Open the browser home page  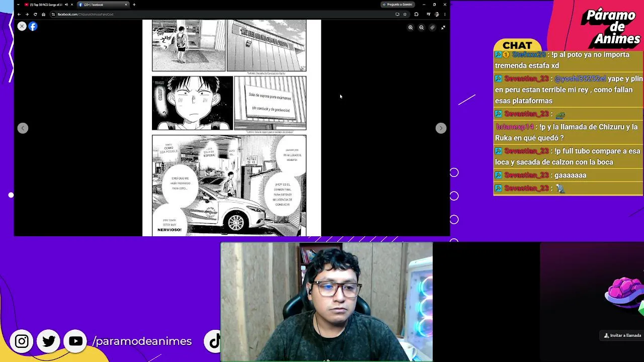pos(43,14)
